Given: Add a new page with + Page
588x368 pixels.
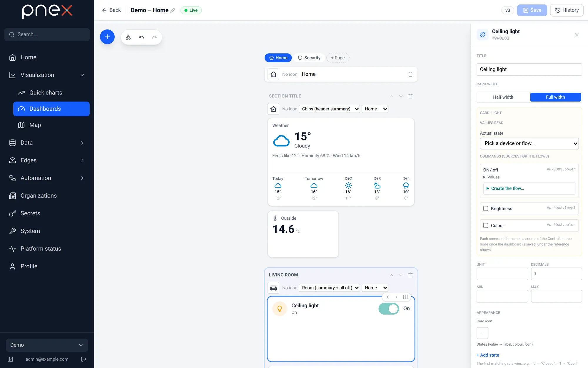Looking at the screenshot, I should (338, 58).
